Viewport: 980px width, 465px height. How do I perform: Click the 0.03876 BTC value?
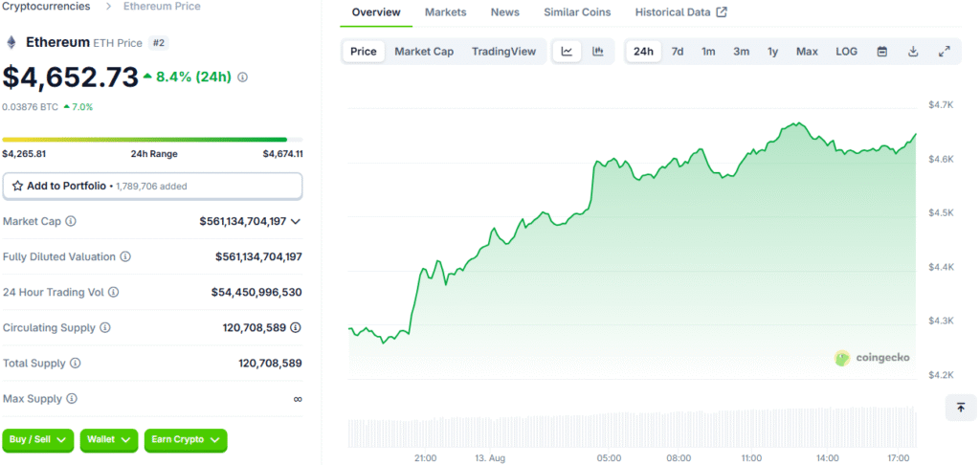(x=31, y=107)
